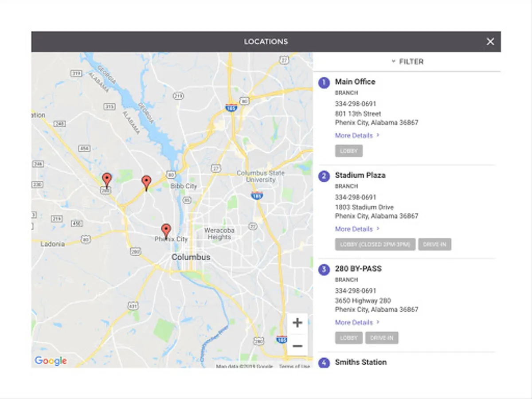Click the 3650 Highway 280 address
The width and height of the screenshot is (532, 399).
363,301
